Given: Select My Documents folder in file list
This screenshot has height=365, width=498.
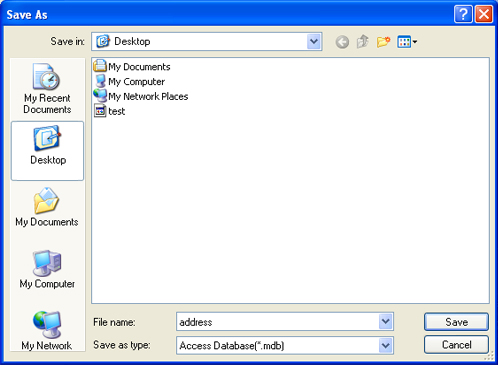Looking at the screenshot, I should point(132,66).
